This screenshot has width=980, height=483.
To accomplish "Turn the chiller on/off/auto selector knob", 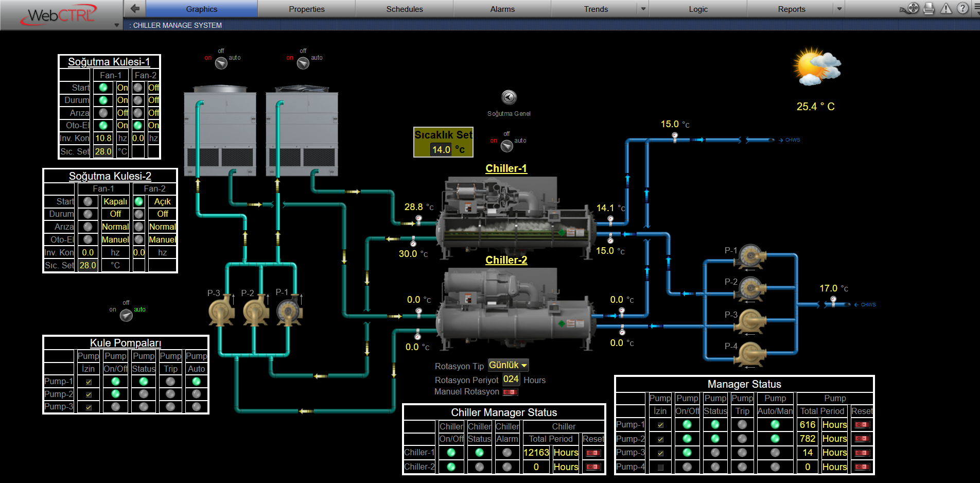I will coord(507,146).
